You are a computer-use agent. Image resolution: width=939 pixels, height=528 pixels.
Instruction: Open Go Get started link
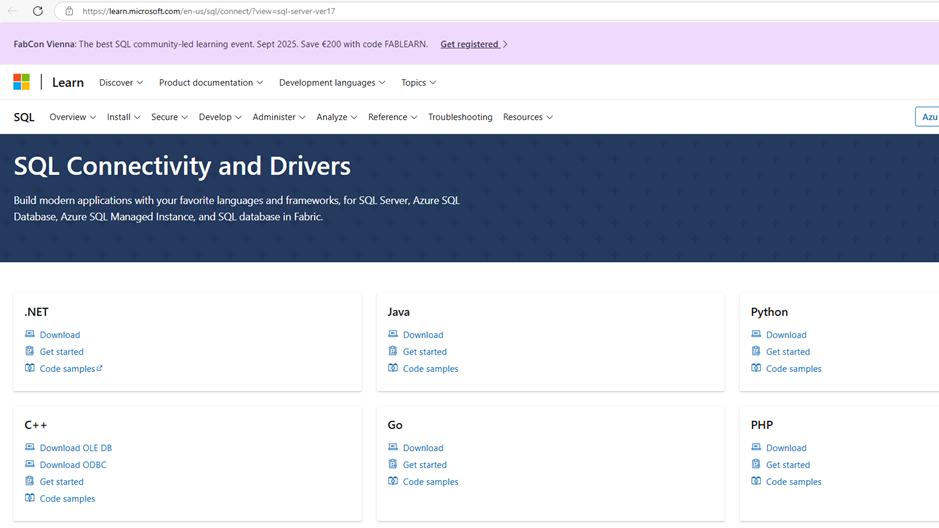(425, 465)
